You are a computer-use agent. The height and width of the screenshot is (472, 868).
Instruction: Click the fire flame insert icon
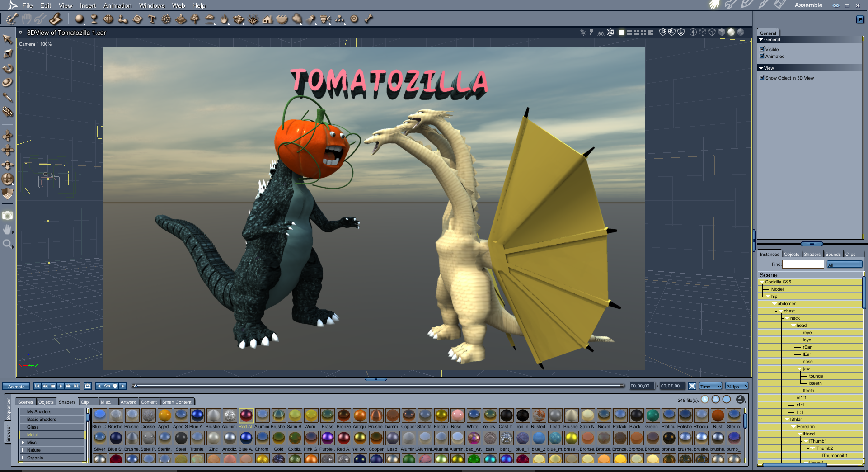[x=224, y=19]
